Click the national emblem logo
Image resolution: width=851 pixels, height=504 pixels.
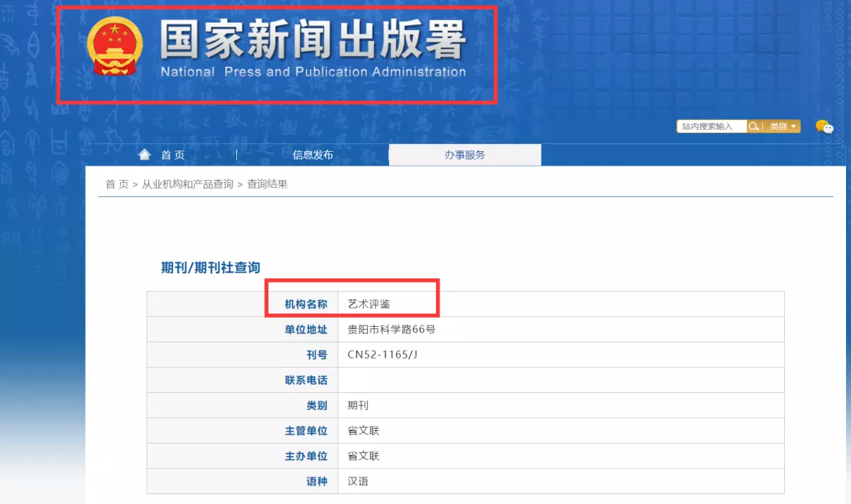(x=115, y=46)
